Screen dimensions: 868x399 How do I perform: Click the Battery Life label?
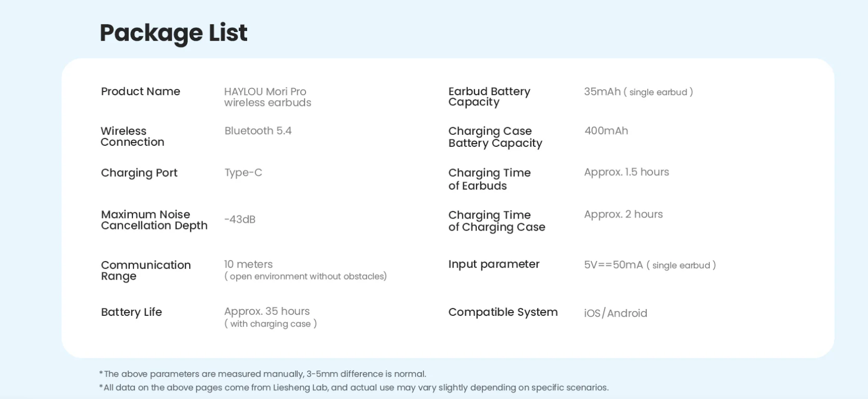click(131, 312)
